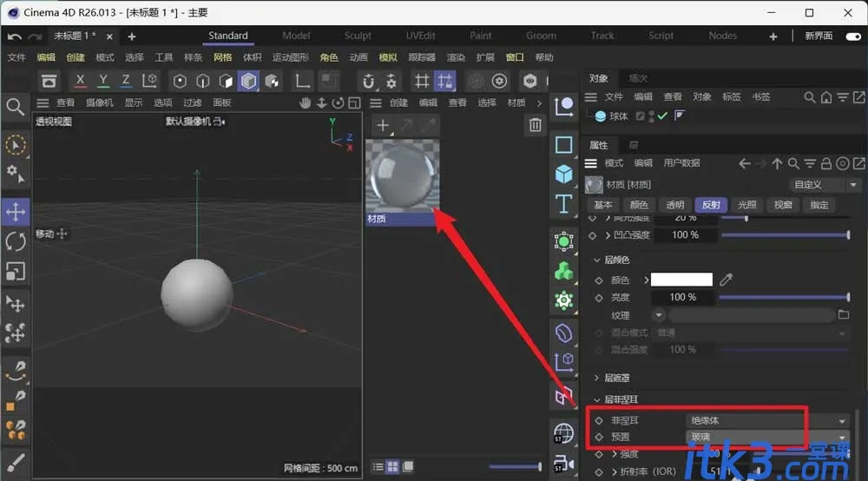Click the white layer color swatch

pos(681,280)
